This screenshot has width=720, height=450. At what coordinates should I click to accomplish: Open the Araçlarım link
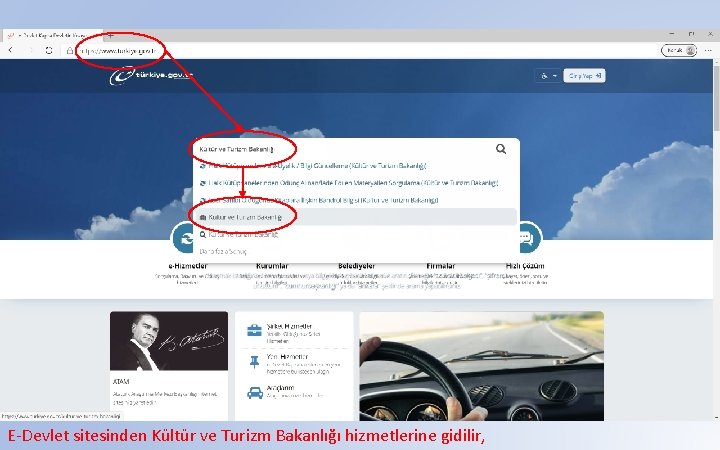pyautogui.click(x=280, y=388)
